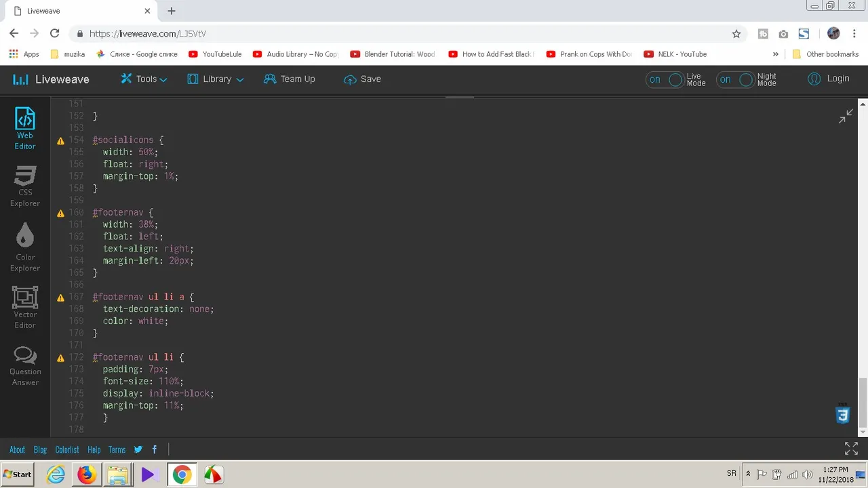Image resolution: width=868 pixels, height=488 pixels.
Task: Open the Color Explorer droplet icon
Action: pyautogui.click(x=25, y=247)
